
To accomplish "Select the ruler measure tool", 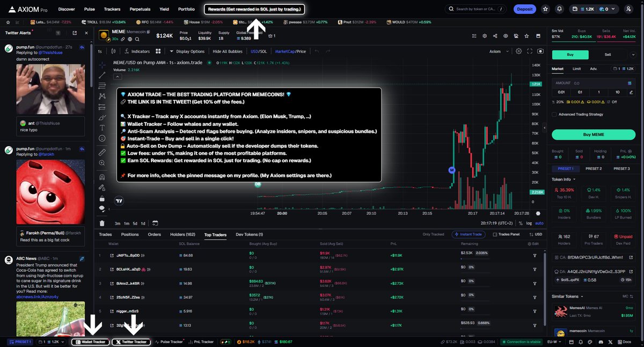I will [x=102, y=153].
